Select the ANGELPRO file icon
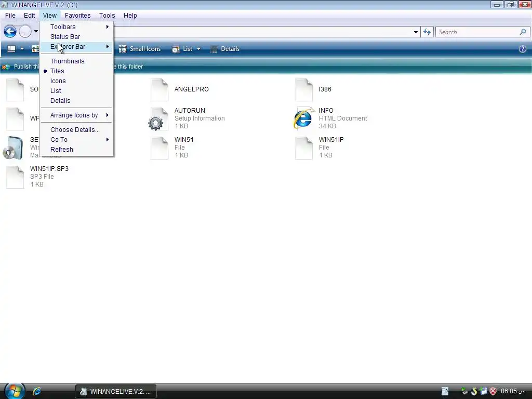Viewport: 532px width, 399px height. coord(159,90)
